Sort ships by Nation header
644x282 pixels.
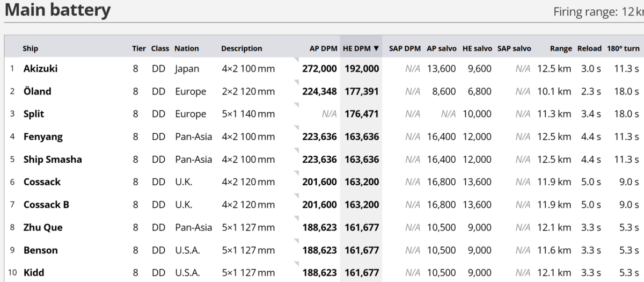[x=186, y=48]
